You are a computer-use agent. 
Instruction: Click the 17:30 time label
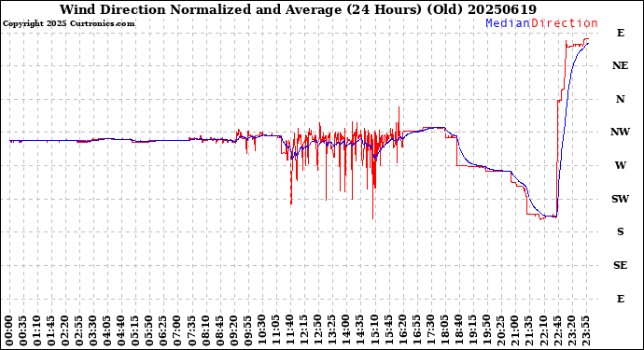430,330
